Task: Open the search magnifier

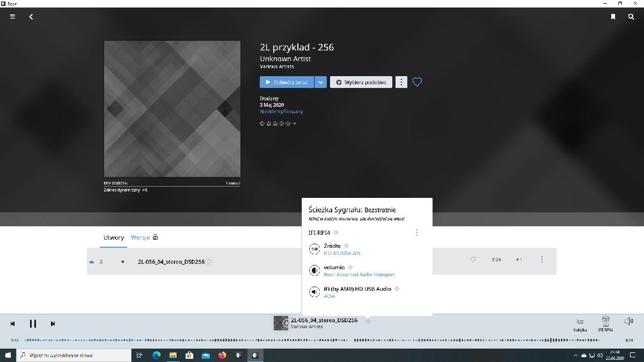Action: coord(632,17)
